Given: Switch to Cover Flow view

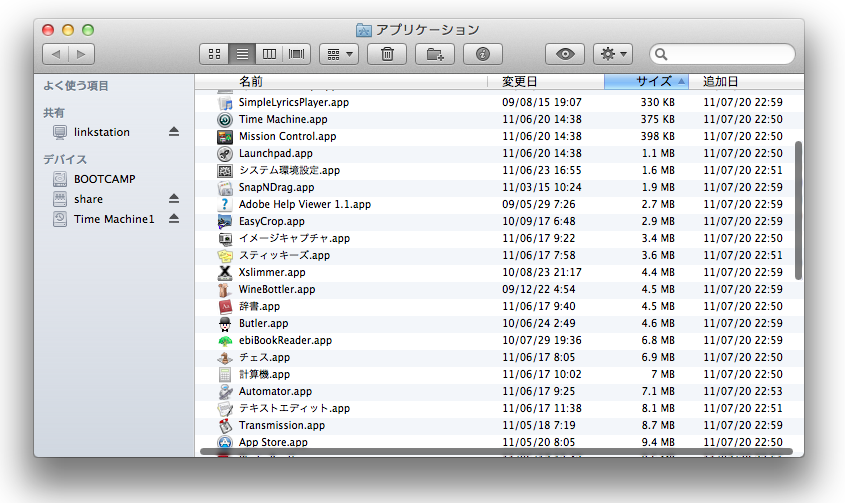Looking at the screenshot, I should click(x=297, y=54).
